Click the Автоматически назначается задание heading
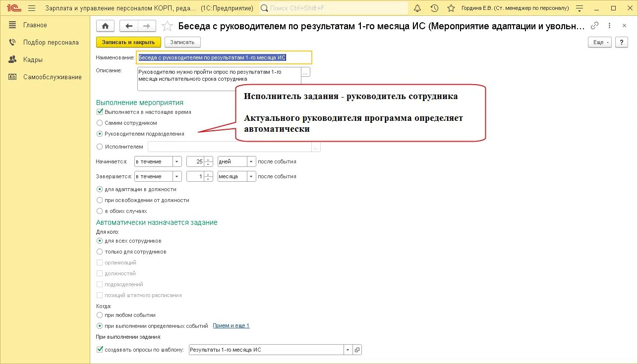This screenshot has width=638, height=364. [x=157, y=222]
